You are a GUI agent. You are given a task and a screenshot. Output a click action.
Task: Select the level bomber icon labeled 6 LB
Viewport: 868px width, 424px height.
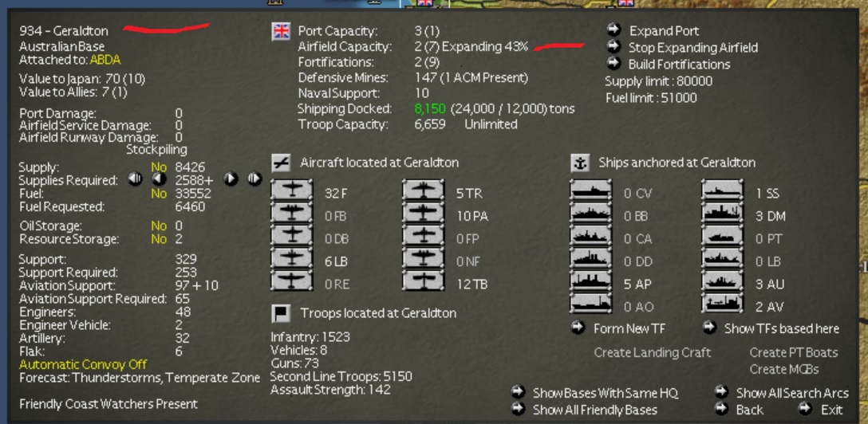pos(291,257)
